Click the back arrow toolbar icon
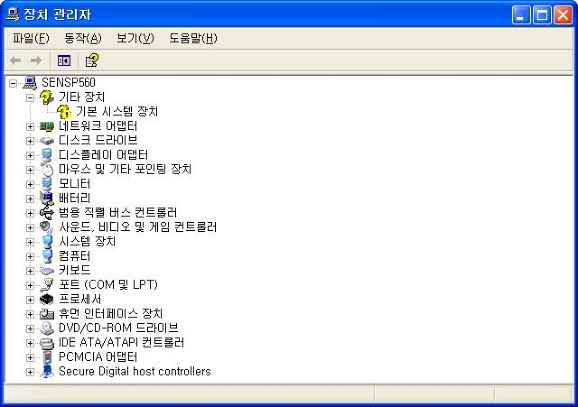The height and width of the screenshot is (407, 578). pyautogui.click(x=15, y=60)
